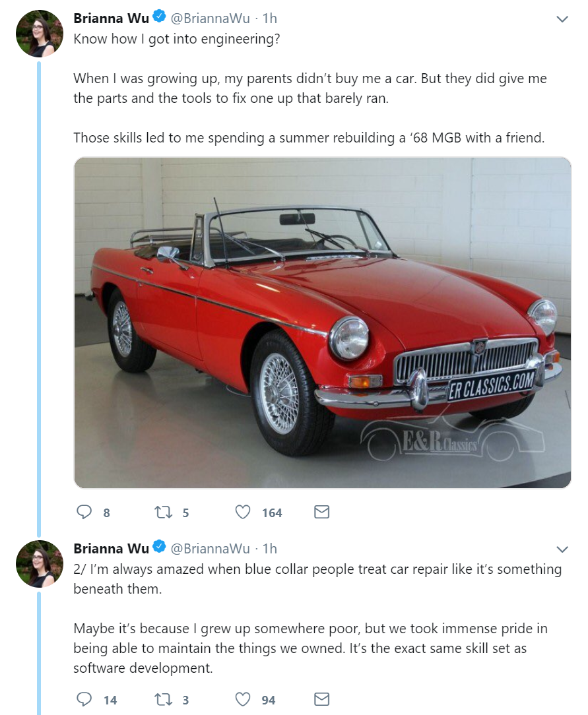Viewport: 588px width, 715px height.
Task: Open the first tweet's chevron options menu
Action: pyautogui.click(x=562, y=19)
